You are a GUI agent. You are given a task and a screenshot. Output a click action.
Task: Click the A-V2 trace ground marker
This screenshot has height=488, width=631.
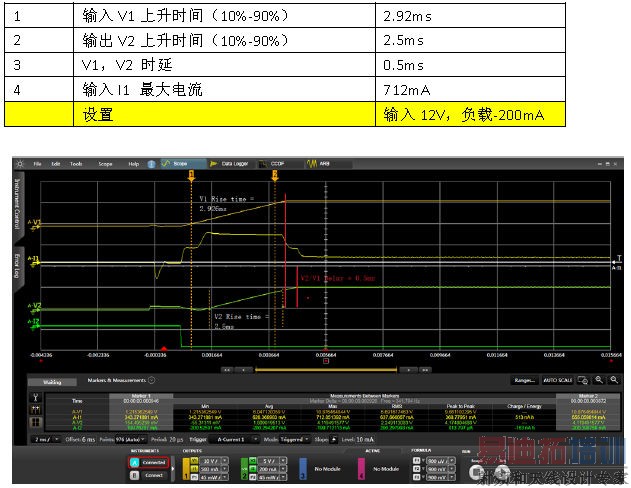(x=35, y=308)
